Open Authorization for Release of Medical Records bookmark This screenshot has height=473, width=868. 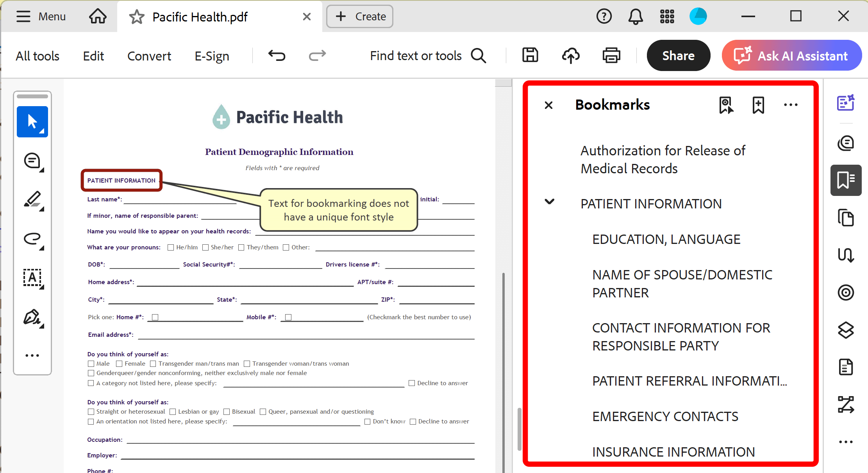pyautogui.click(x=663, y=160)
